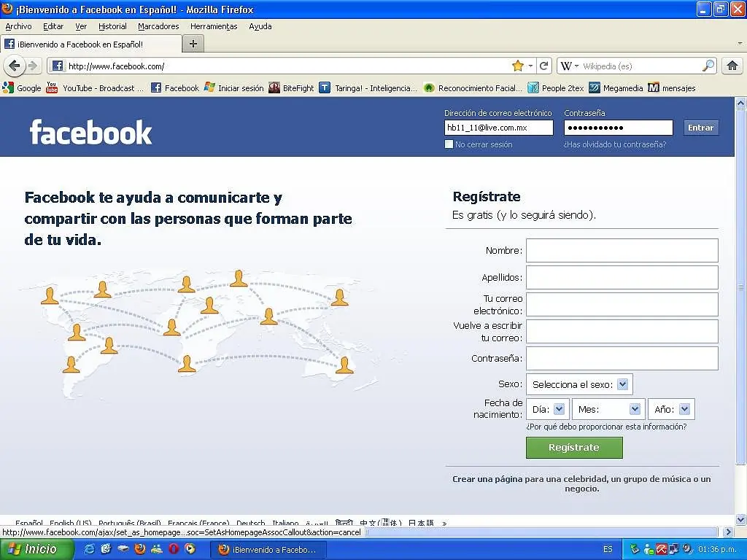
Task: Open the Ayuda menu
Action: pyautogui.click(x=260, y=26)
